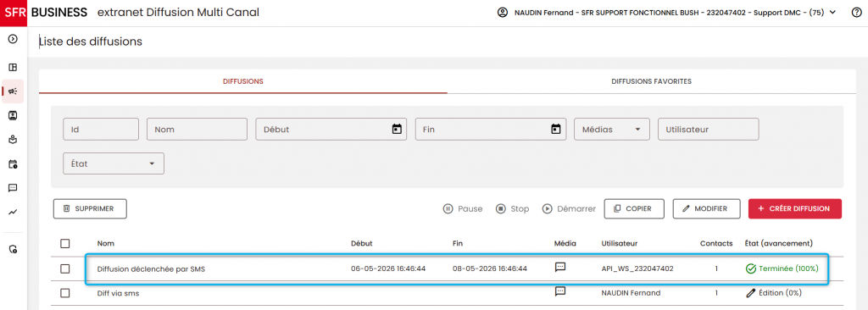Toggle the select-all header checkbox

pos(64,243)
